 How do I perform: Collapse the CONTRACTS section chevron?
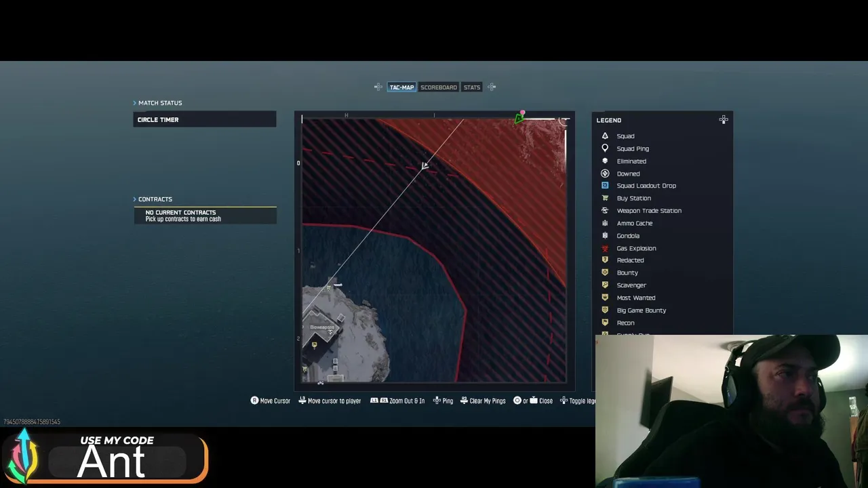pyautogui.click(x=135, y=199)
